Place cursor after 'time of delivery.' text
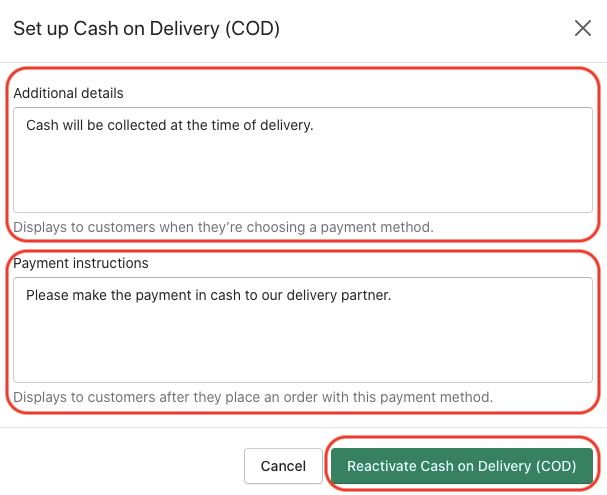Viewport: 607px width, 495px height. click(x=315, y=126)
